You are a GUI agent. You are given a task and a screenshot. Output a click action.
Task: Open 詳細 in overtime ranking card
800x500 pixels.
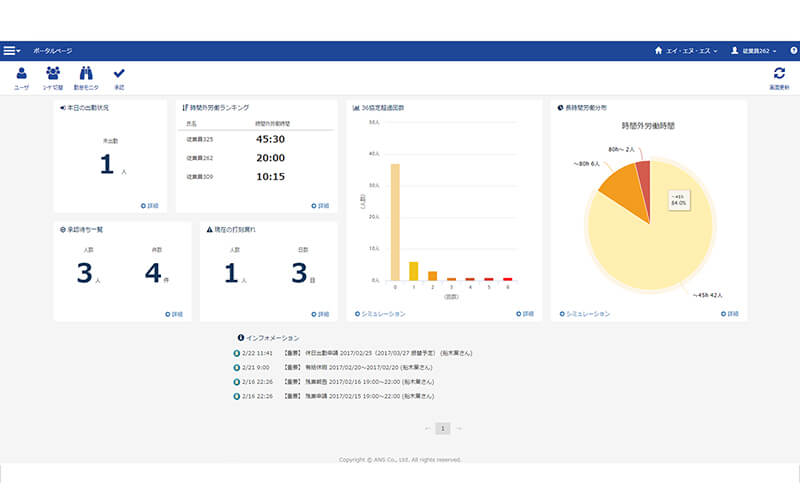click(319, 206)
